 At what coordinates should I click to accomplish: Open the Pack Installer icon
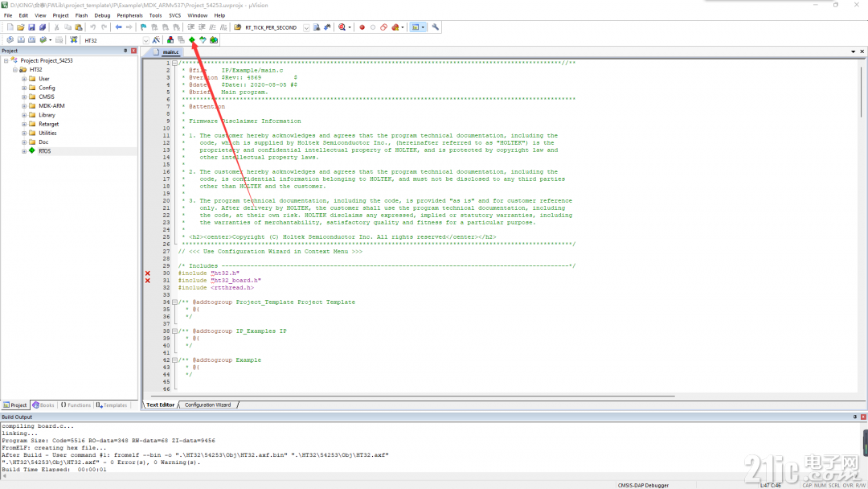pyautogui.click(x=214, y=40)
